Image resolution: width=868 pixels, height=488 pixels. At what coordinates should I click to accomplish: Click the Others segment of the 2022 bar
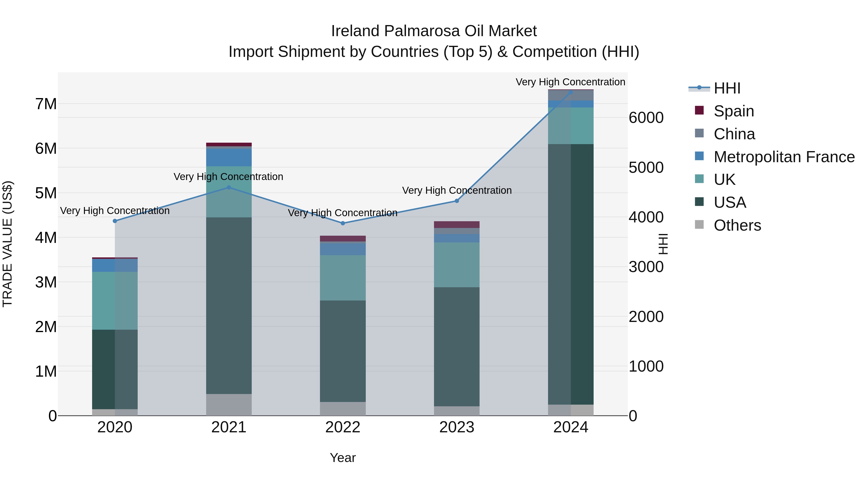click(343, 409)
